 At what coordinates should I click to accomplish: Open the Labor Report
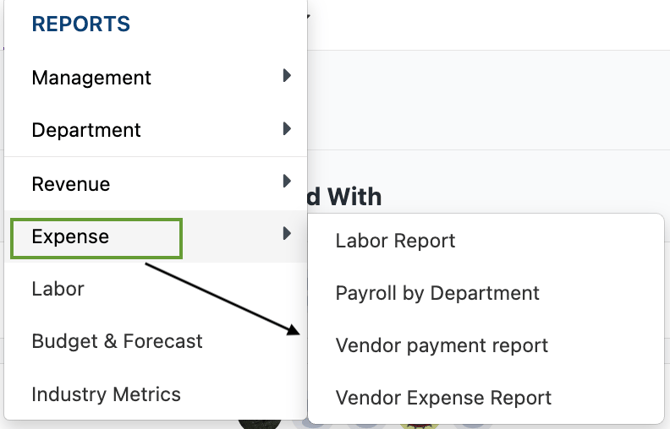(395, 241)
